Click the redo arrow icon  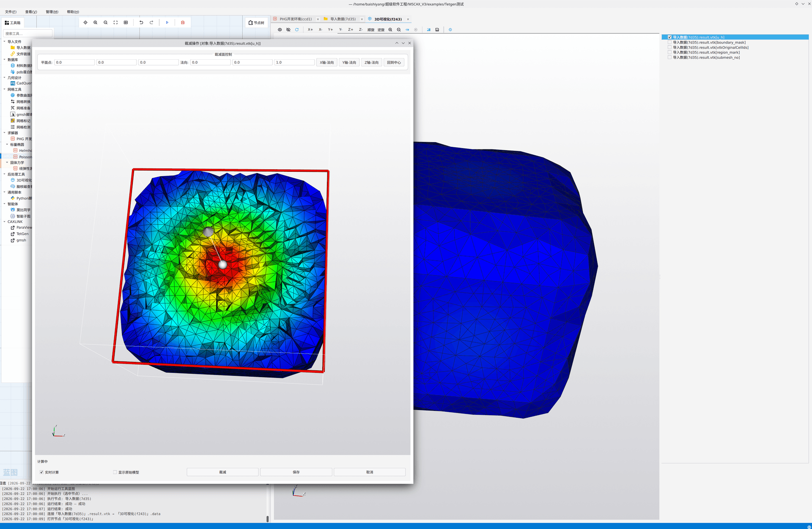pos(151,22)
